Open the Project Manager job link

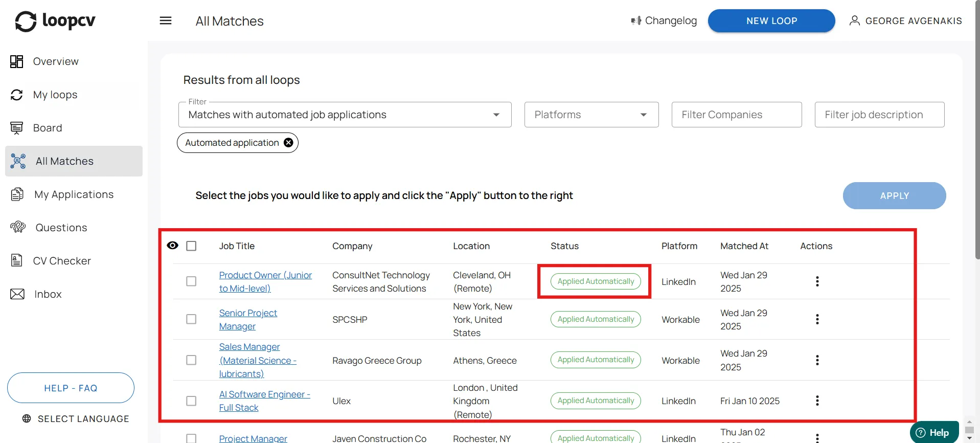coord(253,438)
